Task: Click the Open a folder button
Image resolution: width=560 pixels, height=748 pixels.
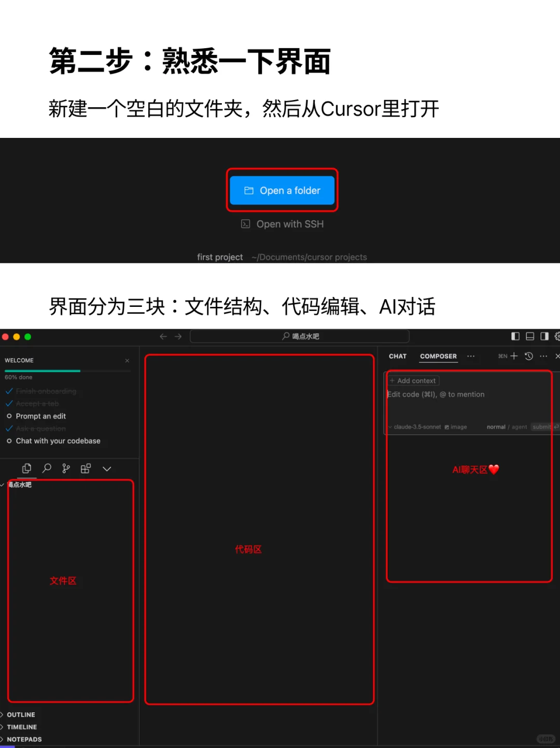Action: (282, 190)
